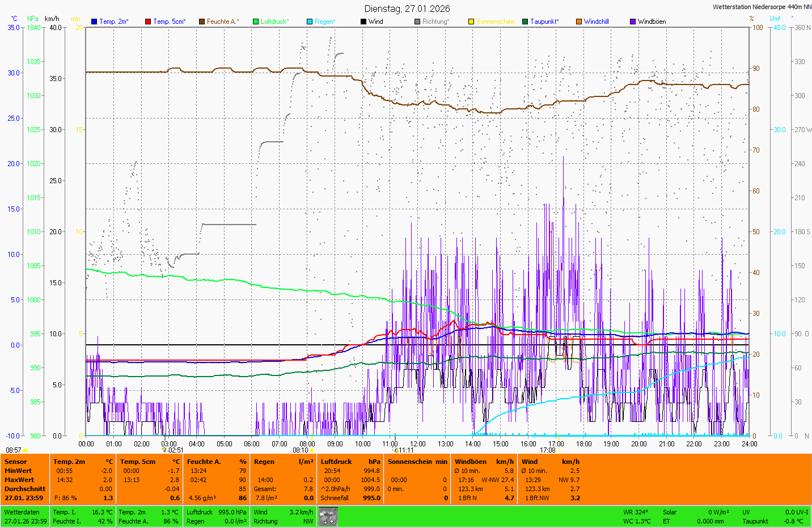Select the Windchill legend label
812x528 pixels.
click(596, 22)
